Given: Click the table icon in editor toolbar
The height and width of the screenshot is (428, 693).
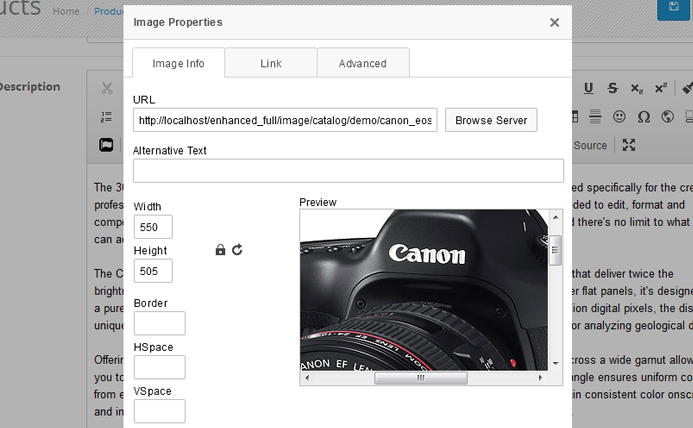Looking at the screenshot, I should point(575,117).
